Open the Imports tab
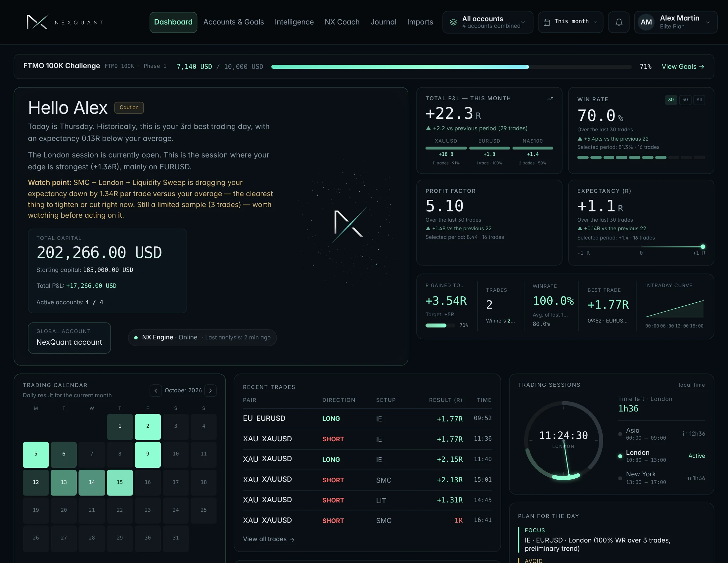The height and width of the screenshot is (563, 728). click(x=420, y=22)
